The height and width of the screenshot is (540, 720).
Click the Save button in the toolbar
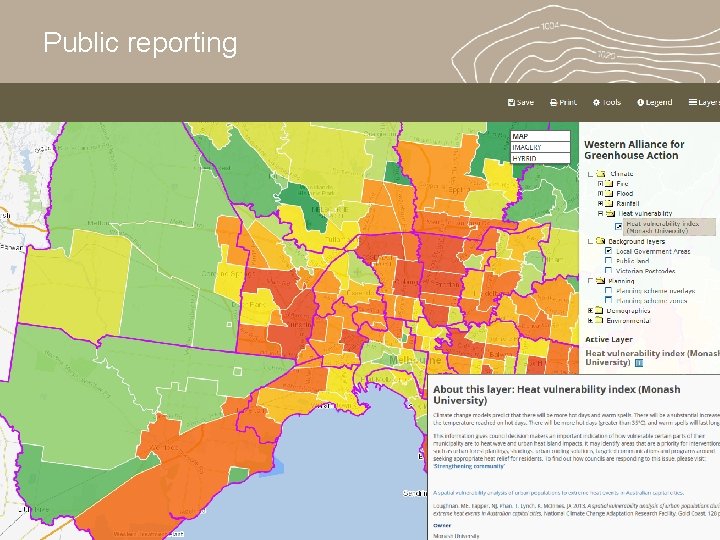tap(521, 102)
